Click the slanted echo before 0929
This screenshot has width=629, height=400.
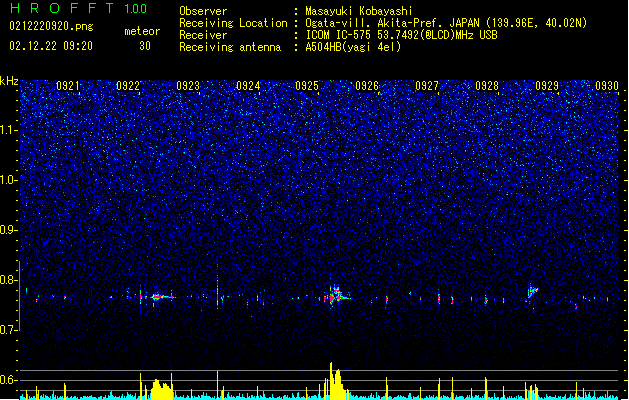532,291
